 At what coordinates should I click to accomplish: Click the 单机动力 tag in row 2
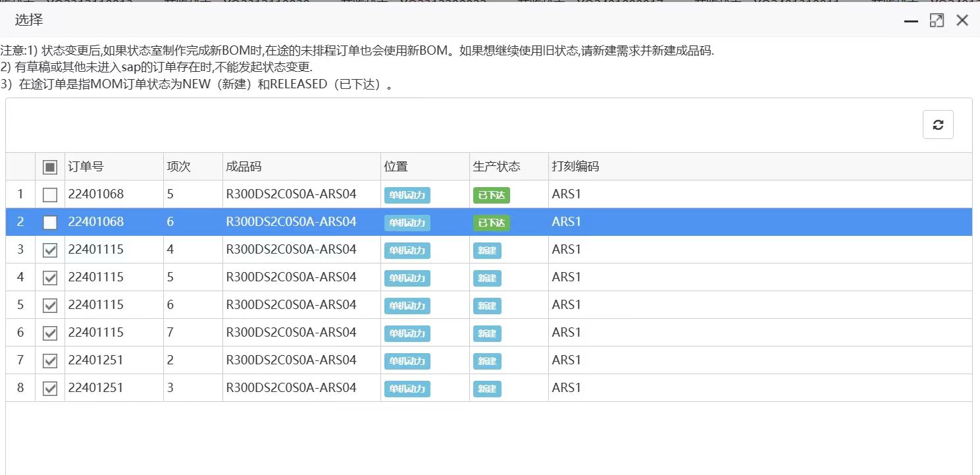(x=407, y=223)
